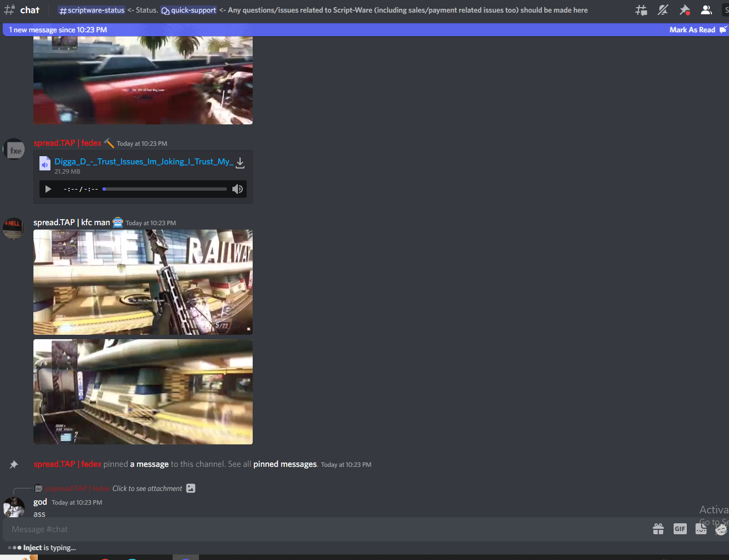The width and height of the screenshot is (729, 560).
Task: Click the audio file type icon
Action: (45, 163)
